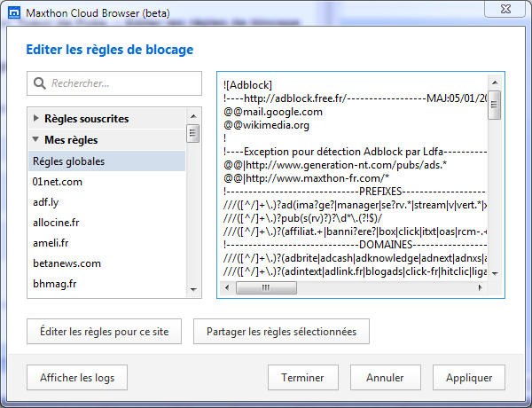The image size is (532, 408).
Task: Click the @@mail.google.com rule line
Action: click(273, 112)
